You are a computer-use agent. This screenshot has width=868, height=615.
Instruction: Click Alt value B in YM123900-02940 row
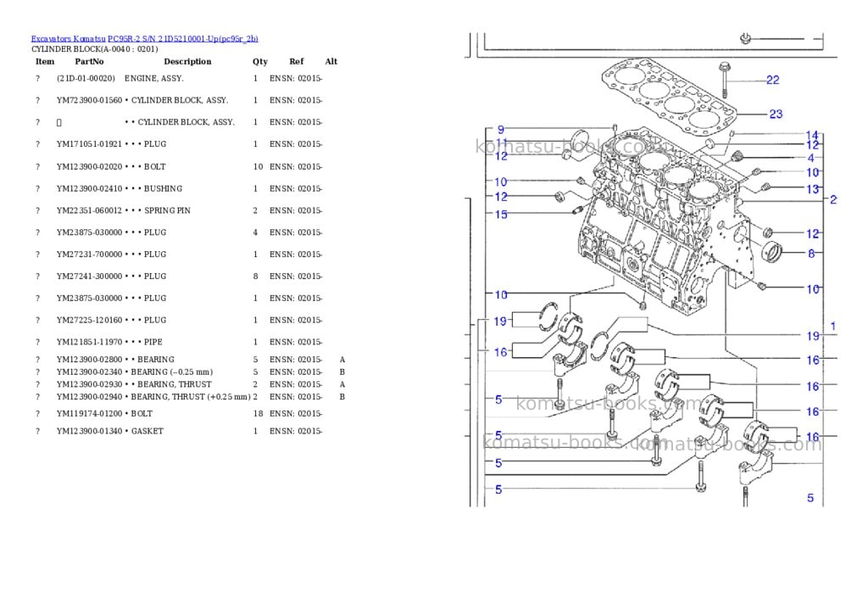[x=342, y=397]
